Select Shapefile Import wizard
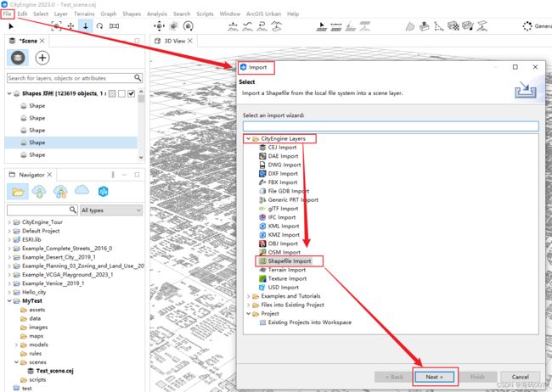Image resolution: width=552 pixels, height=392 pixels. pyautogui.click(x=285, y=261)
